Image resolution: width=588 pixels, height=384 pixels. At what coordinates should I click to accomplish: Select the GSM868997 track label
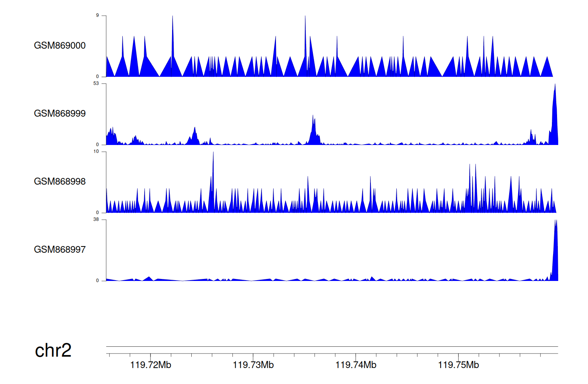tap(60, 250)
